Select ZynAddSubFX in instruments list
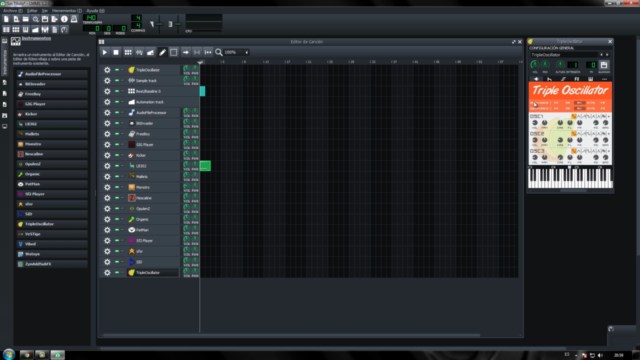 pyautogui.click(x=52, y=264)
